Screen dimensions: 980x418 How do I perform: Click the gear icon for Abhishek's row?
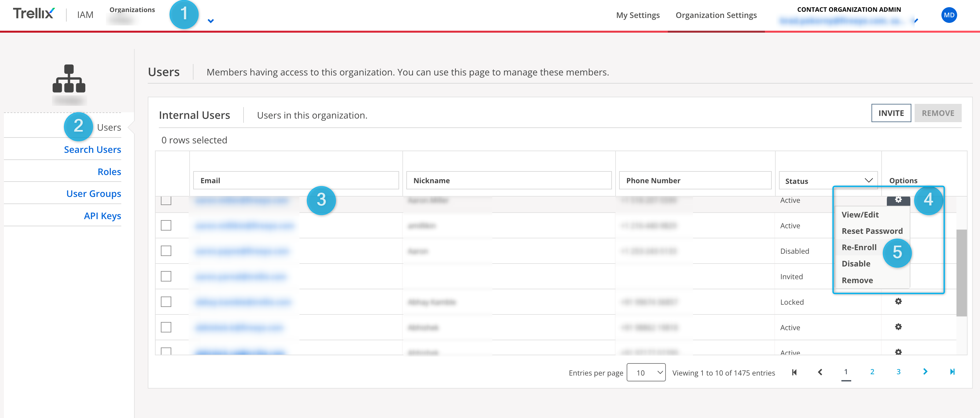tap(898, 327)
